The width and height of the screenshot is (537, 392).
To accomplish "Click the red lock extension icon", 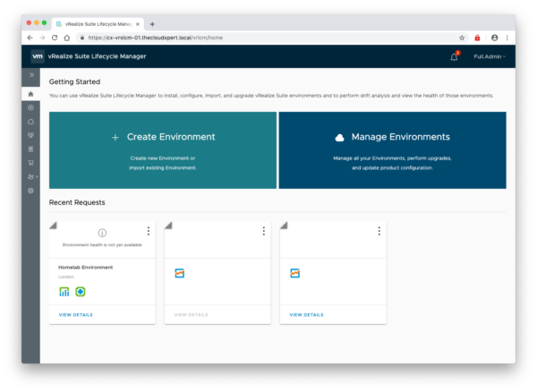I will [477, 38].
